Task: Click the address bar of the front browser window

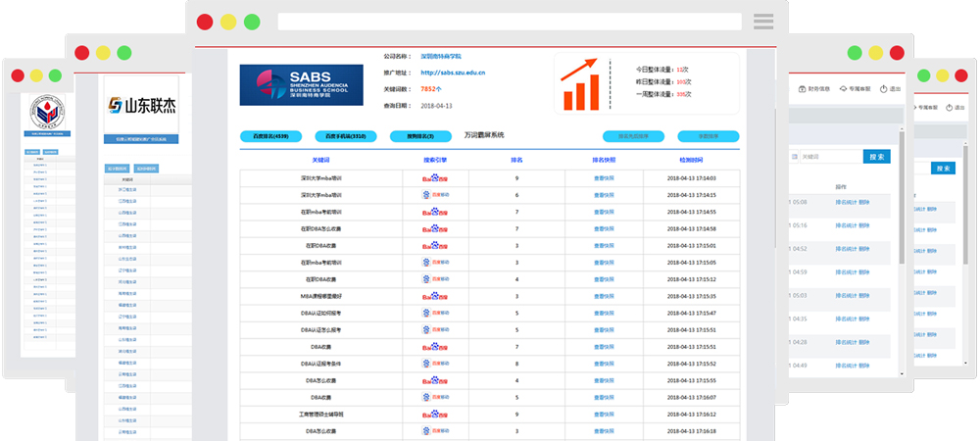Action: pos(510,22)
